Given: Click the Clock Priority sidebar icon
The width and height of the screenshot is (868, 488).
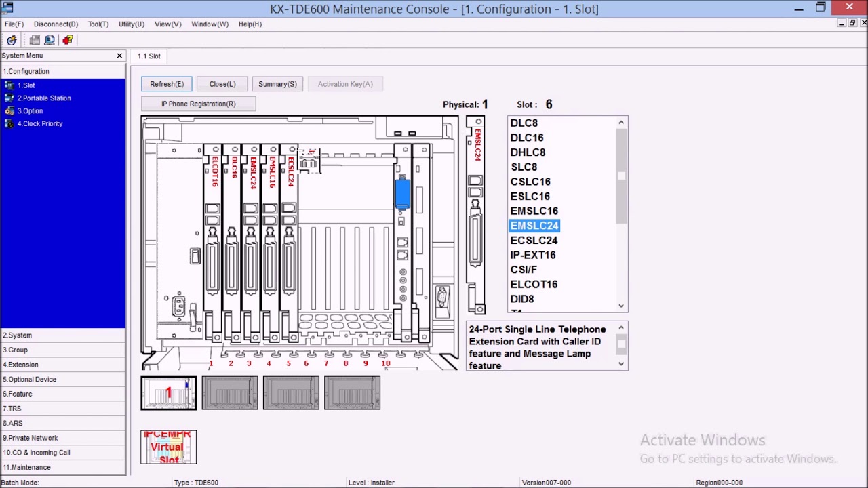Looking at the screenshot, I should tap(9, 123).
